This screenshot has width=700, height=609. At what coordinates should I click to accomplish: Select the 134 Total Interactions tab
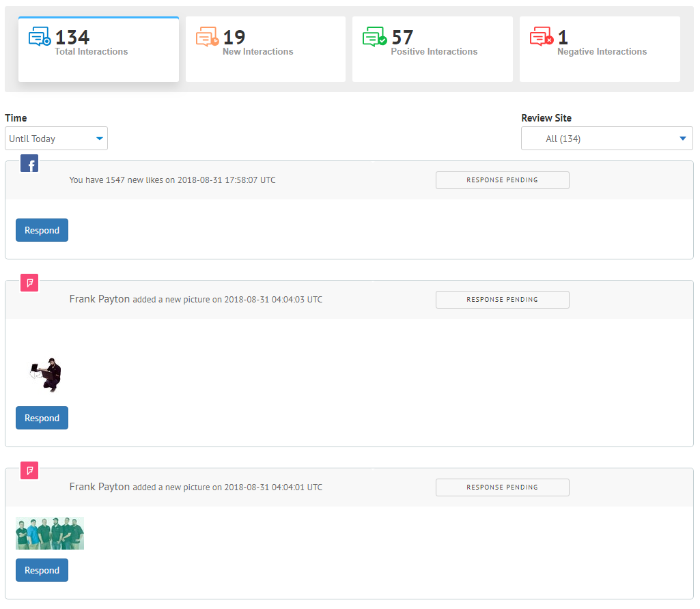[98, 49]
